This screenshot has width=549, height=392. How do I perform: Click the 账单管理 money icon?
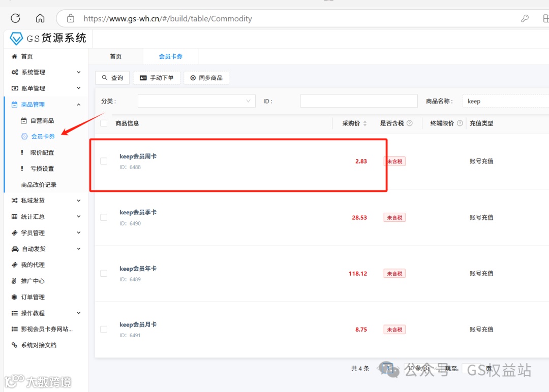pos(15,88)
